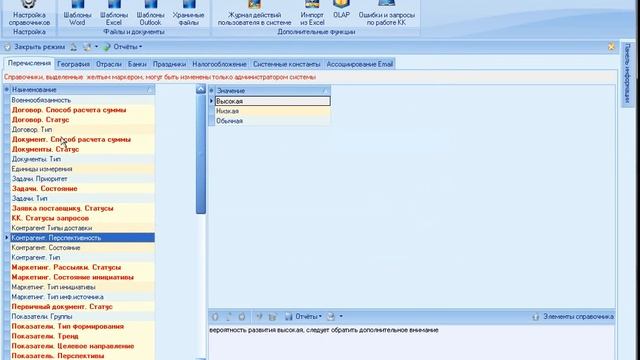Image resolution: width=640 pixels, height=360 pixels.
Task: Open Шаблоны Word templates
Action: [77, 13]
